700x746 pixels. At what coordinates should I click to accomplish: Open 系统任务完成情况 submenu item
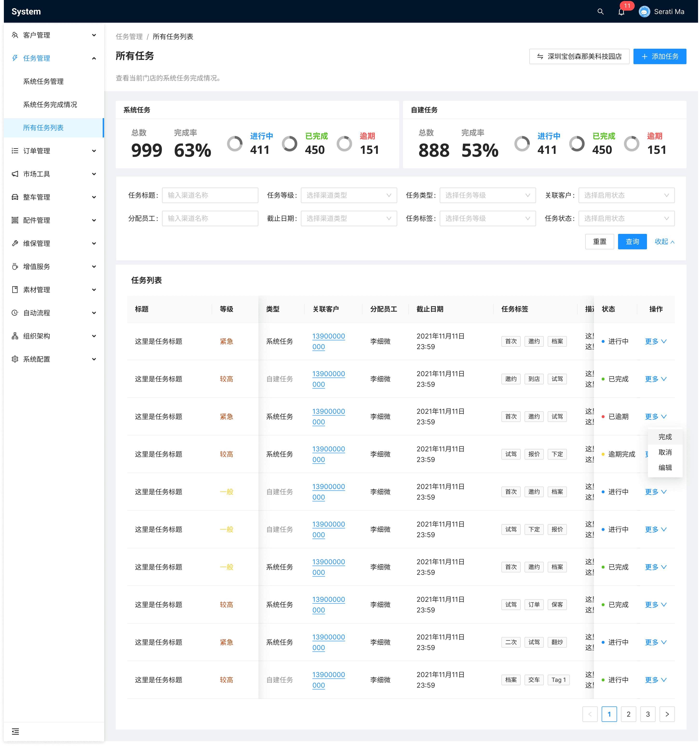point(50,105)
